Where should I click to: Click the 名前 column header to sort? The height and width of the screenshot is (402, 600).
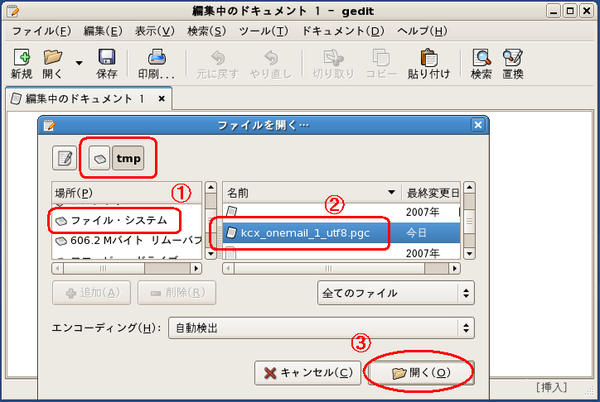pyautogui.click(x=311, y=193)
